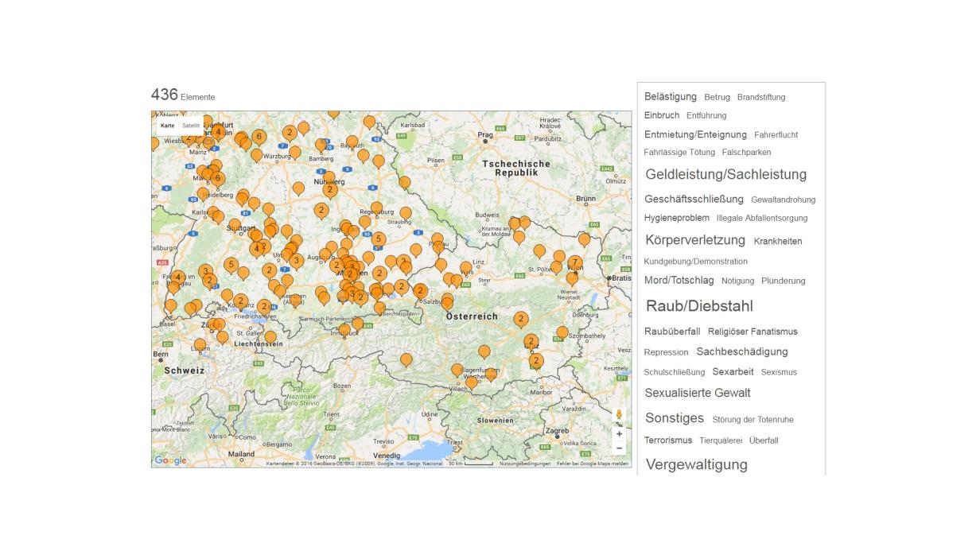Open the Religiöser Fanatismus tag
The height and width of the screenshot is (551, 980).
[752, 332]
